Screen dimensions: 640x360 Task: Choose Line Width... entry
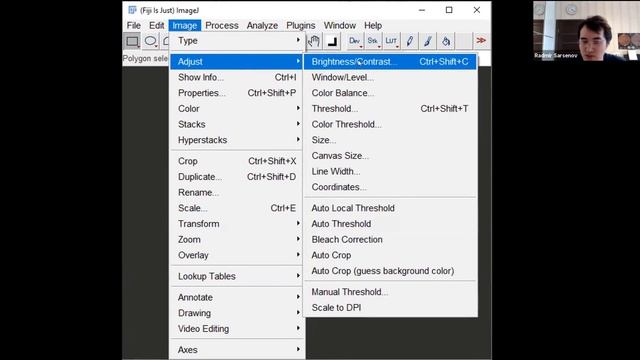point(390,171)
